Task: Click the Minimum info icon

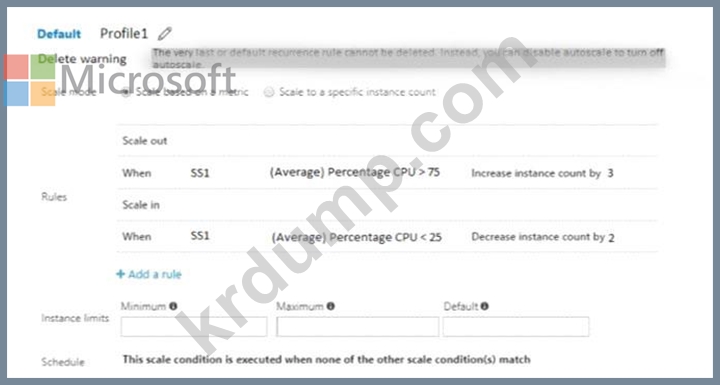Action: point(173,306)
